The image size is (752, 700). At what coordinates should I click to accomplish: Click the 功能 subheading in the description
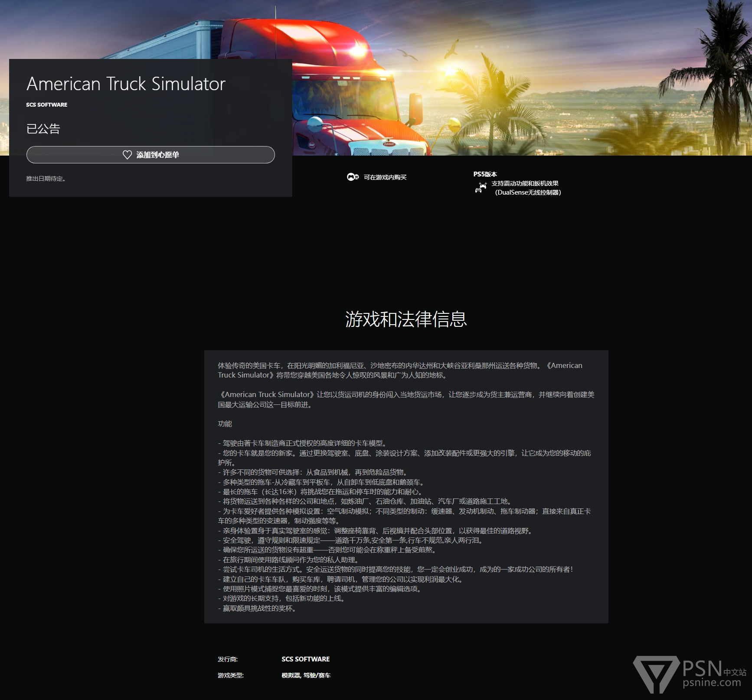[x=225, y=423]
